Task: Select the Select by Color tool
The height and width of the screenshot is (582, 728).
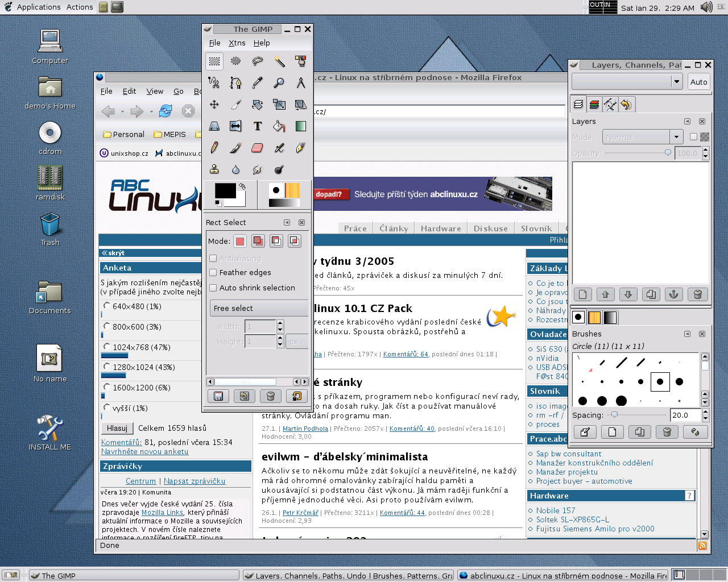Action: point(301,61)
